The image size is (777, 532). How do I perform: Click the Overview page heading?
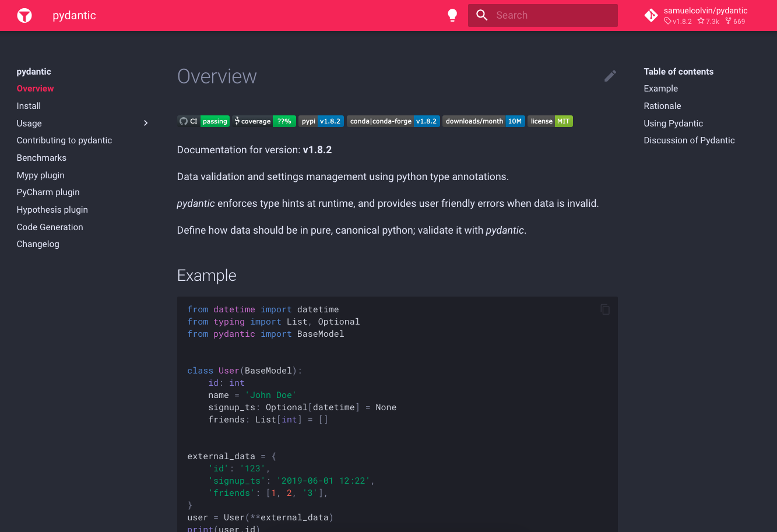[217, 76]
